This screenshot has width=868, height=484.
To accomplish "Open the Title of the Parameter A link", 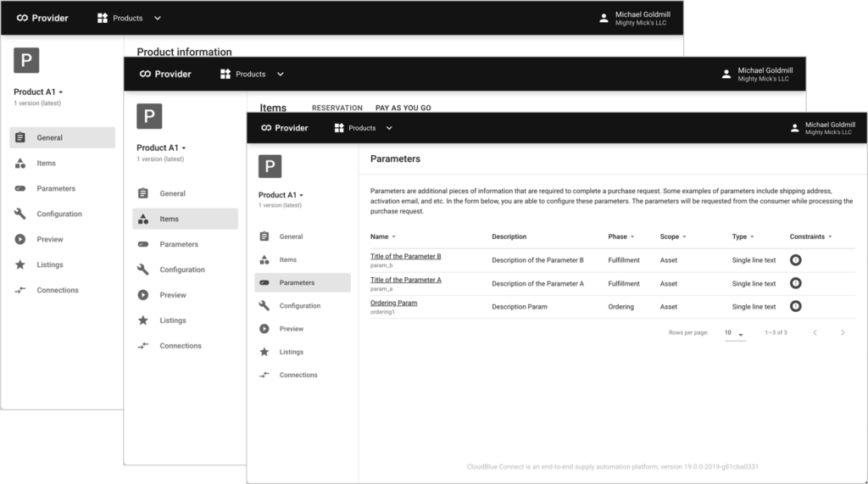I will (406, 280).
